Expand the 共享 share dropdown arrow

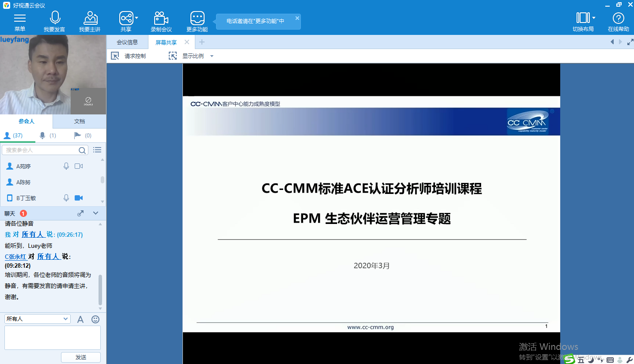pyautogui.click(x=137, y=18)
